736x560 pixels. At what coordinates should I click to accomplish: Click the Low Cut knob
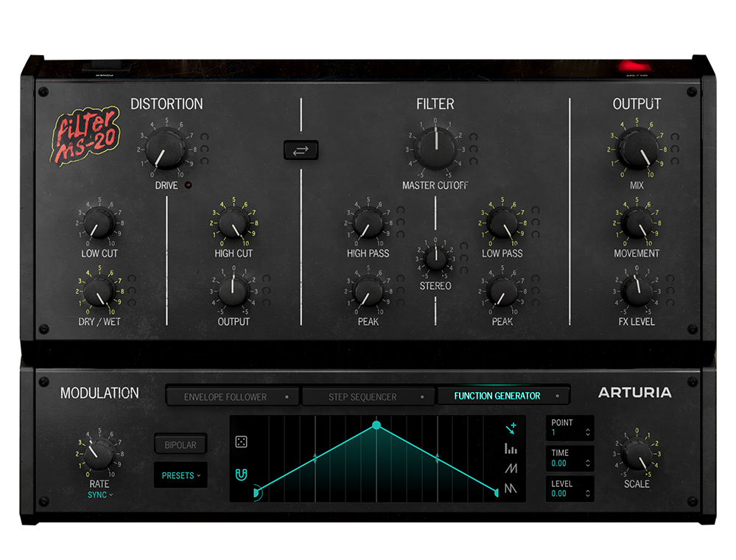click(99, 223)
